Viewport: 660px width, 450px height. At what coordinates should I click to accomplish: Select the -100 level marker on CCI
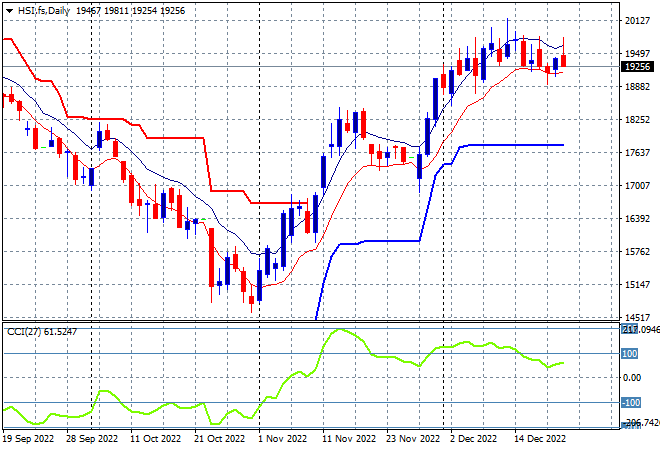point(631,402)
